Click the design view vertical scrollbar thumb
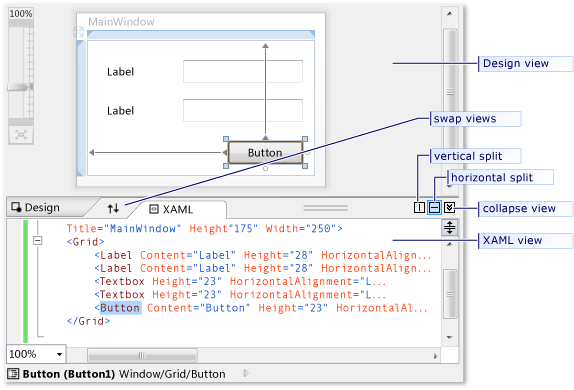 450,92
